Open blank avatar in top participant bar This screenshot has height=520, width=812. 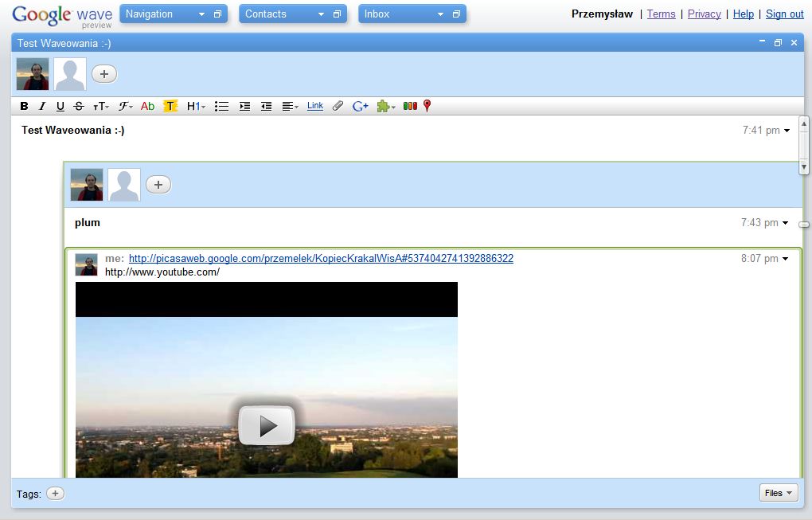pos(70,74)
